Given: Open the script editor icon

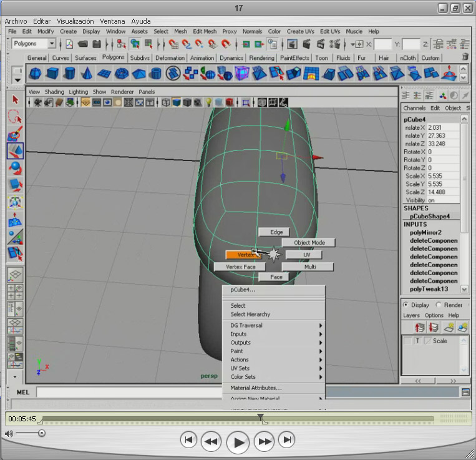Looking at the screenshot, I should (x=465, y=392).
